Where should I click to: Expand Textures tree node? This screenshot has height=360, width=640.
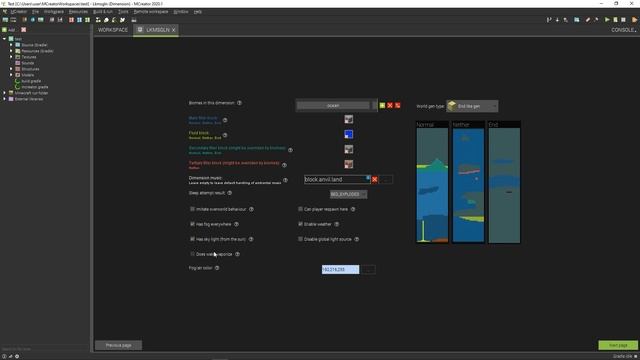point(11,57)
